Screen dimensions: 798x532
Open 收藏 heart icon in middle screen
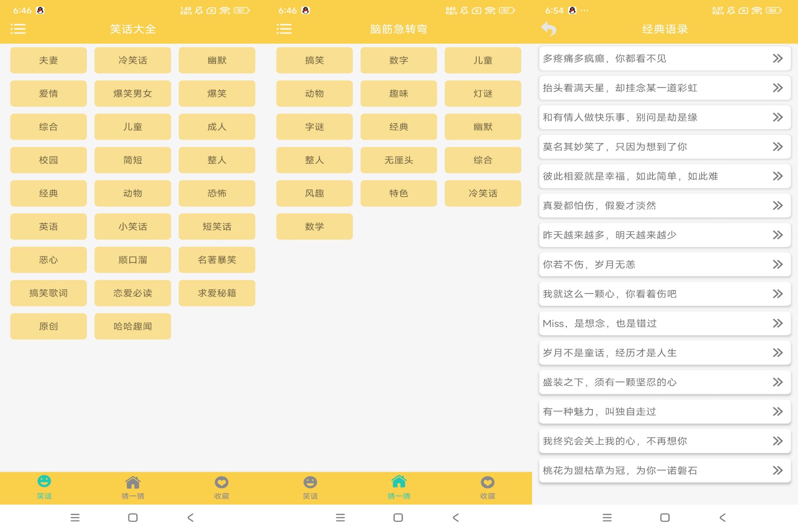(x=487, y=482)
